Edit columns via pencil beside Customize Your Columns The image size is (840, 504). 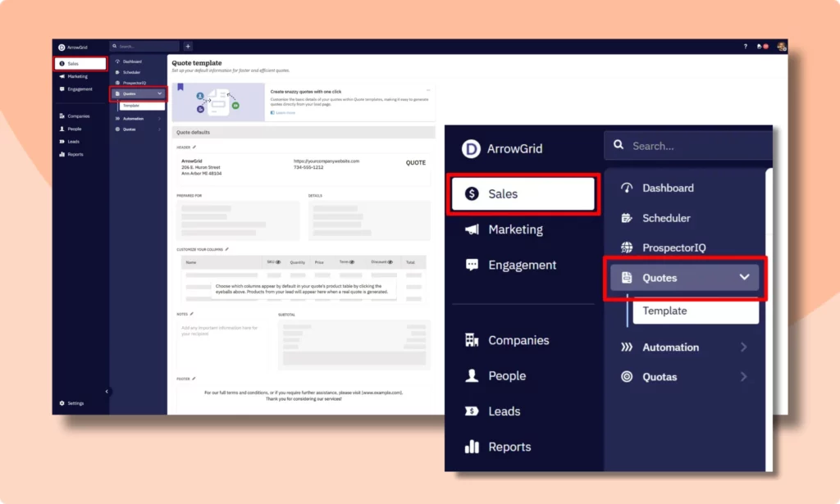click(227, 249)
